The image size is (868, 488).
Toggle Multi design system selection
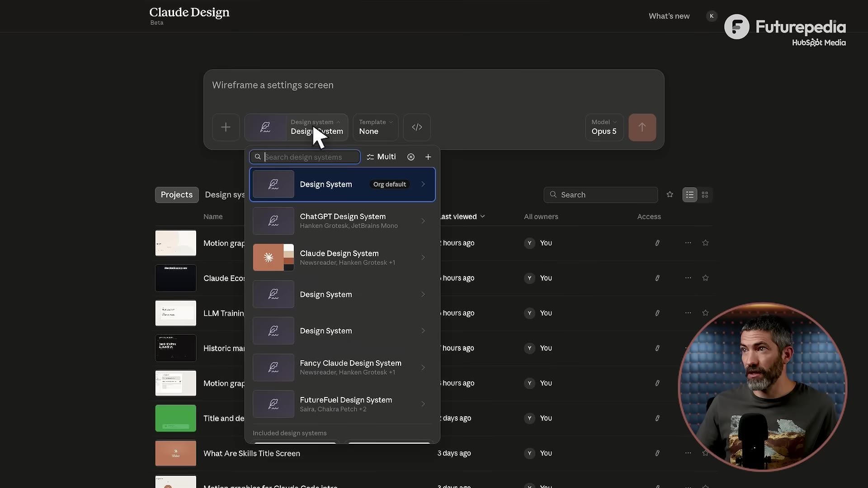pyautogui.click(x=381, y=157)
